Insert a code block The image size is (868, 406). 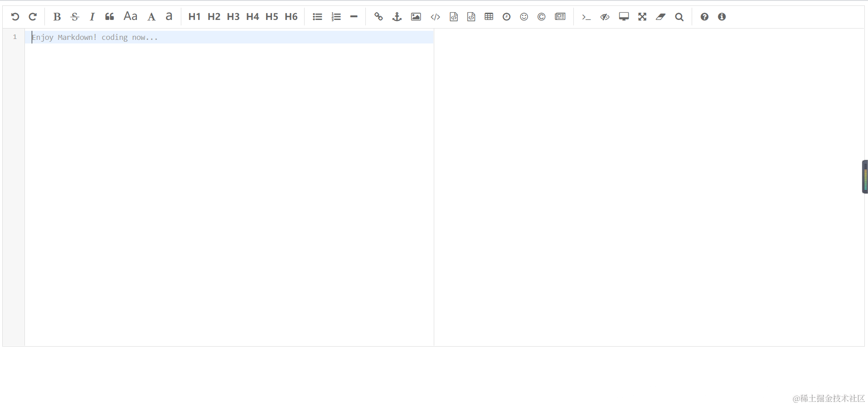471,17
